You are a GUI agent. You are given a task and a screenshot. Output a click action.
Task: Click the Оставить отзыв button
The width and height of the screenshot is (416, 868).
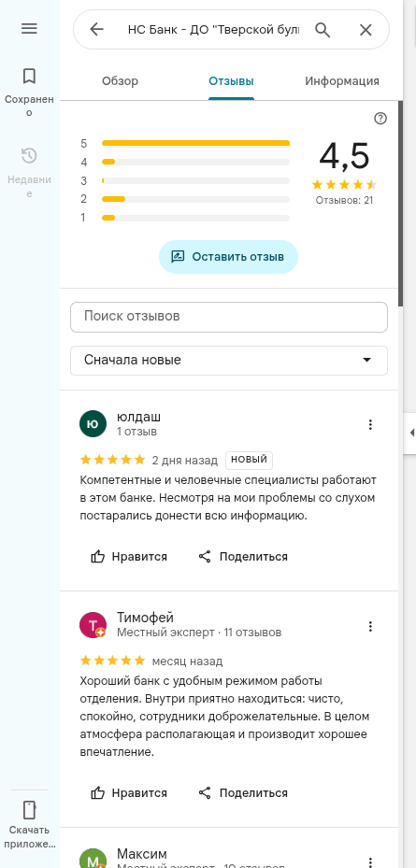[x=228, y=257]
